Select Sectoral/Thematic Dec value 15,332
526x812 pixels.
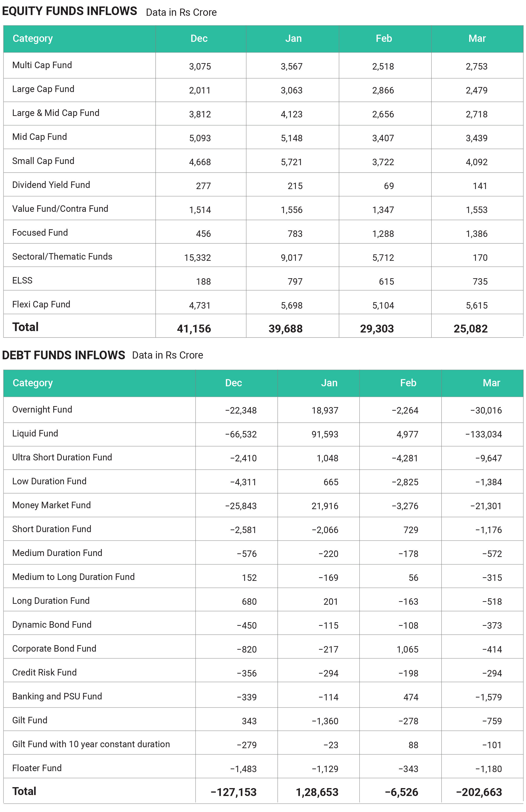(197, 258)
